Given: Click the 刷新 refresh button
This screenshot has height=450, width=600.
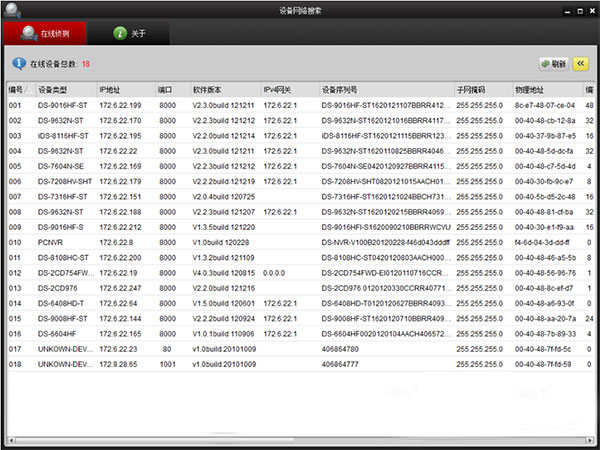Looking at the screenshot, I should [x=554, y=64].
